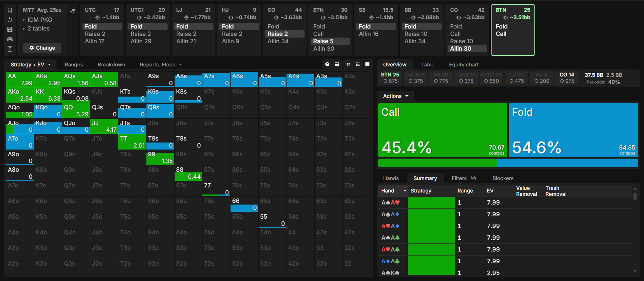Click the copy icon beside Filters
644x281 pixels.
(x=473, y=178)
